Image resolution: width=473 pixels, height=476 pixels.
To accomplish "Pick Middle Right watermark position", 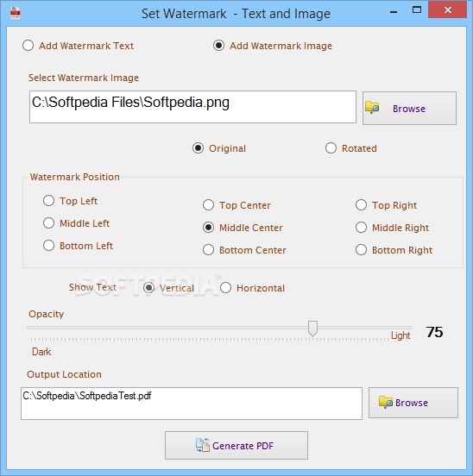I will pyautogui.click(x=392, y=228).
